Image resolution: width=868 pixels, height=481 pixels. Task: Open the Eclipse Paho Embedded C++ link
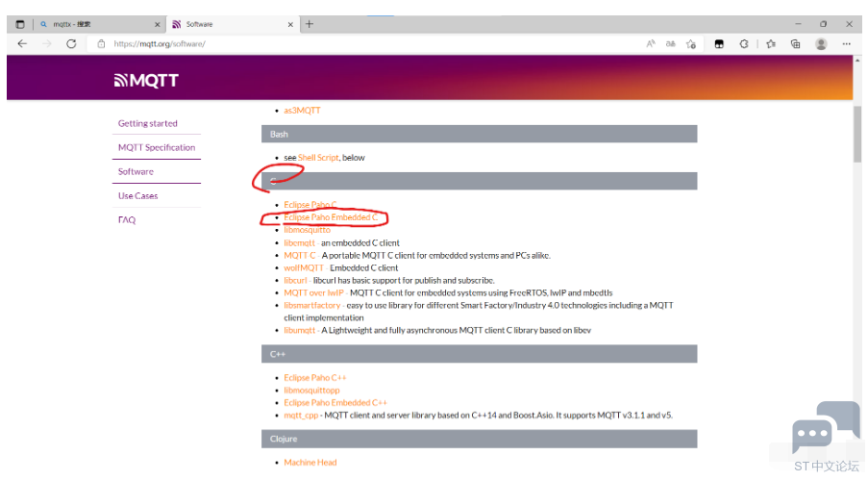(335, 403)
